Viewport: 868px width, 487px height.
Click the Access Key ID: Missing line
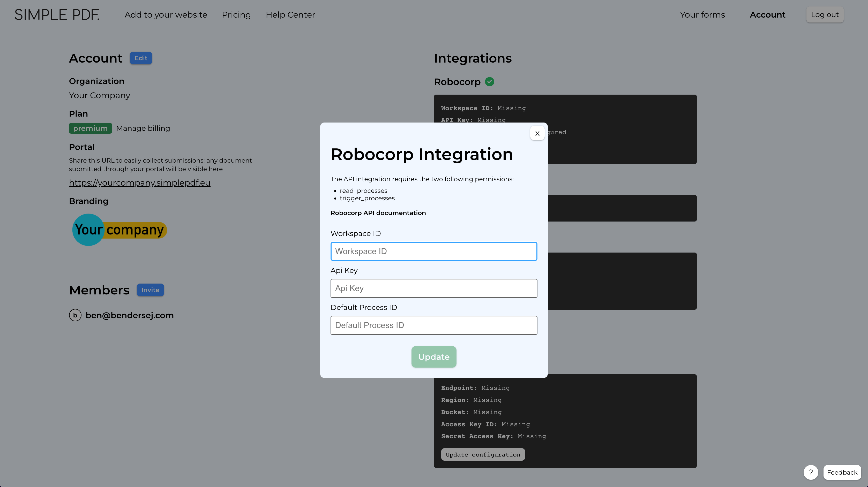485,424
